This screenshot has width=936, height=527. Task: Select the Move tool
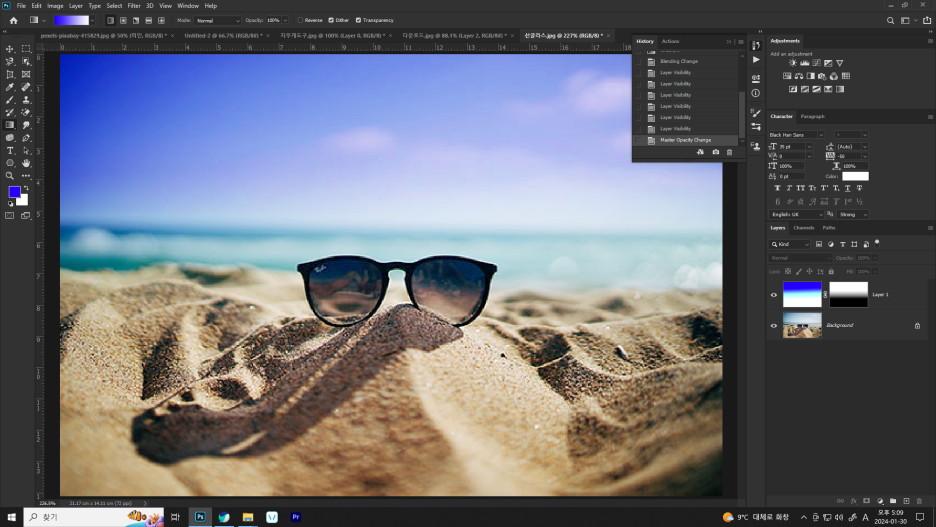point(10,49)
